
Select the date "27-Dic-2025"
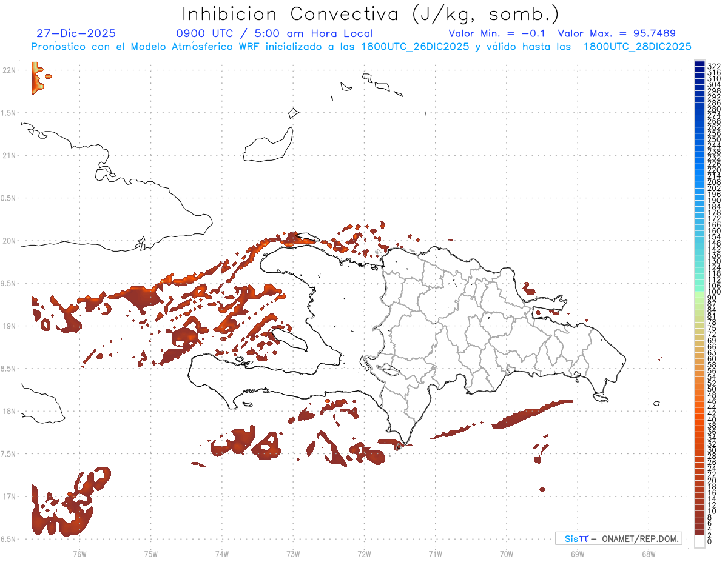point(76,33)
